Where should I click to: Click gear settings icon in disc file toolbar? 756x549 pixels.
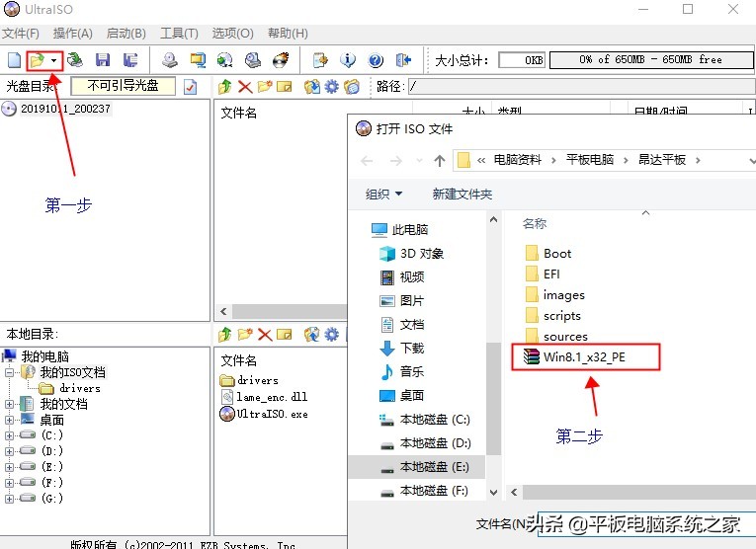point(332,87)
